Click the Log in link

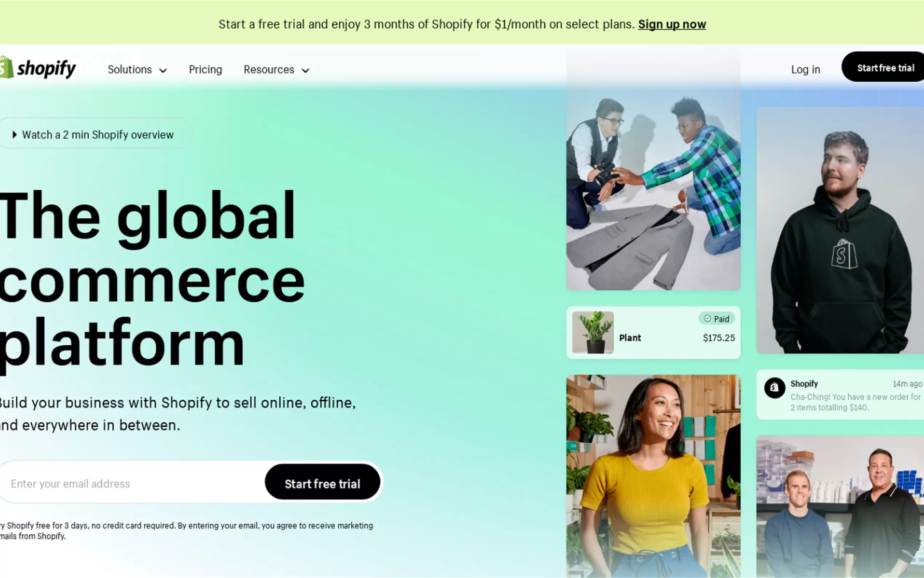pos(805,70)
